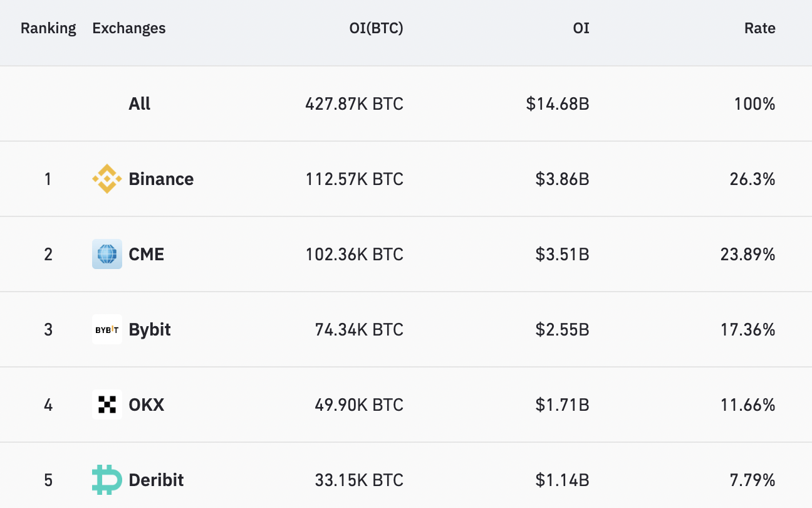The width and height of the screenshot is (812, 508).
Task: Open the Binance exchange name link
Action: (x=161, y=179)
